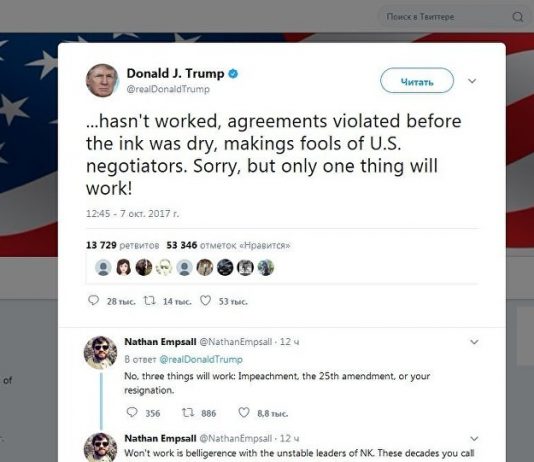Expand tweet options chevron beside Читать
Viewport: 534px width, 462px height.
click(472, 81)
